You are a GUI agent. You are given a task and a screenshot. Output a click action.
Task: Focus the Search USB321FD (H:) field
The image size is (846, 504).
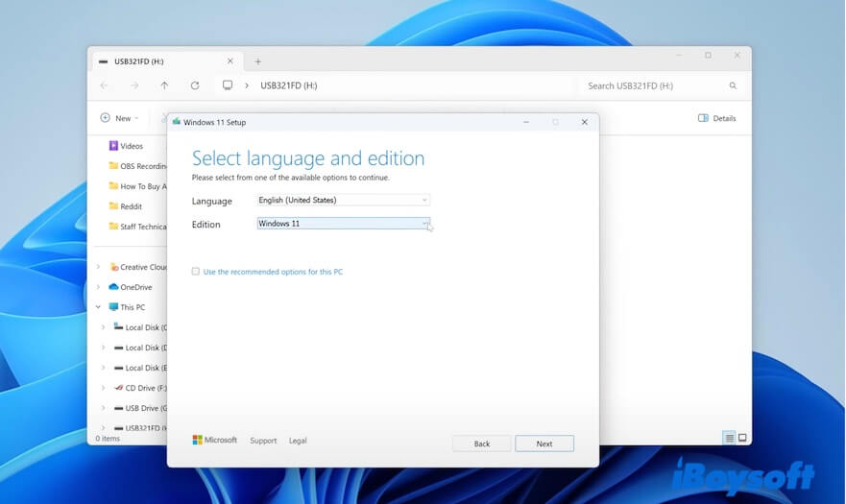660,85
